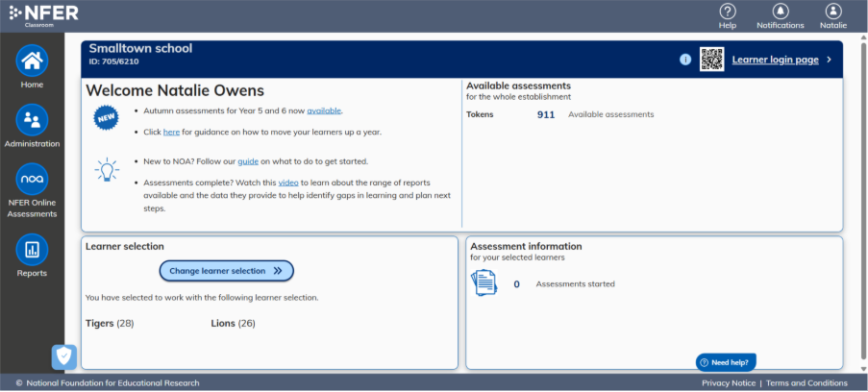The width and height of the screenshot is (868, 392).
Task: Click the scrollbar down arrow
Action: [x=863, y=369]
